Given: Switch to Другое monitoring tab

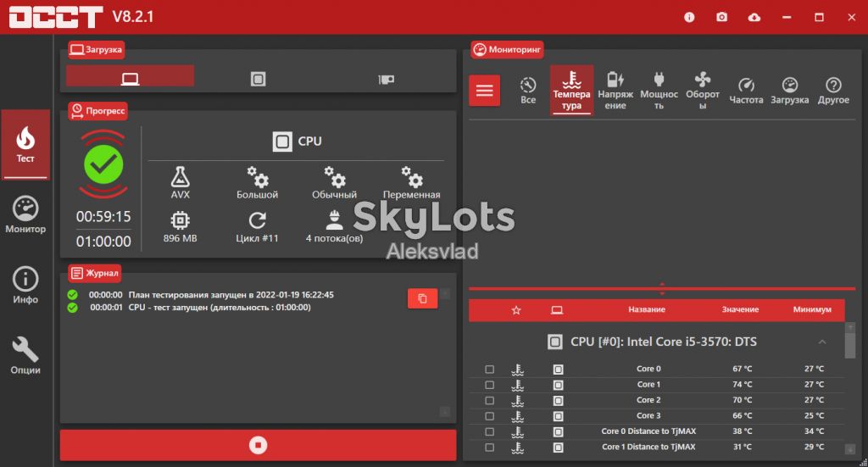Looking at the screenshot, I should point(834,91).
